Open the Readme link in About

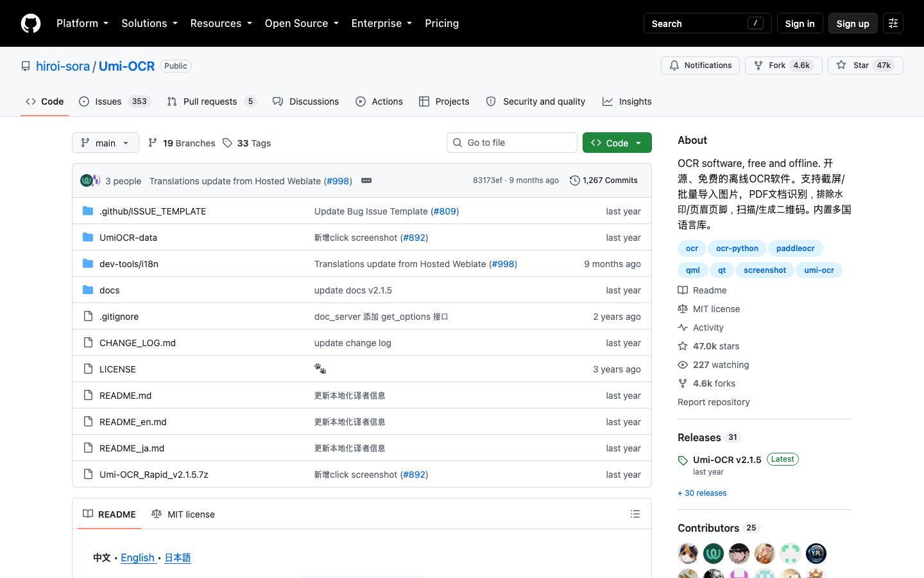coord(703,290)
